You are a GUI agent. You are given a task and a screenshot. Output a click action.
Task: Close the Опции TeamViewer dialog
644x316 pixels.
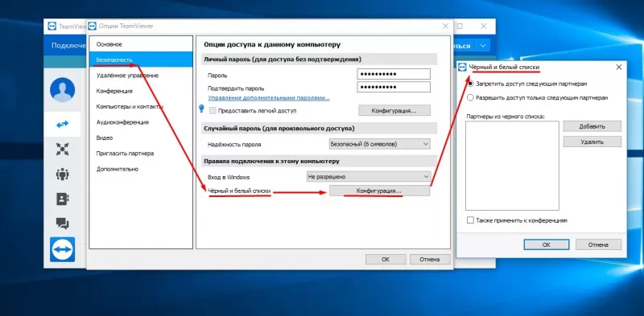click(446, 26)
